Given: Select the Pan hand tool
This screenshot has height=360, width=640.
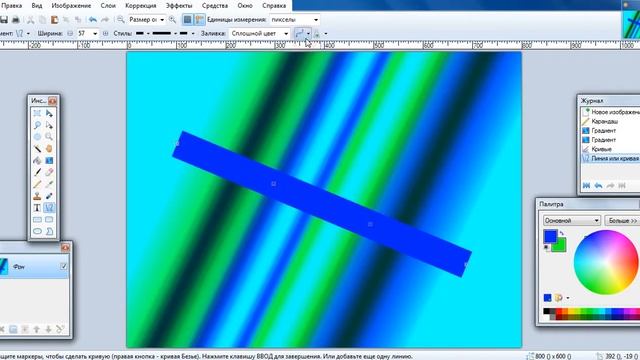Looking at the screenshot, I should [49, 149].
